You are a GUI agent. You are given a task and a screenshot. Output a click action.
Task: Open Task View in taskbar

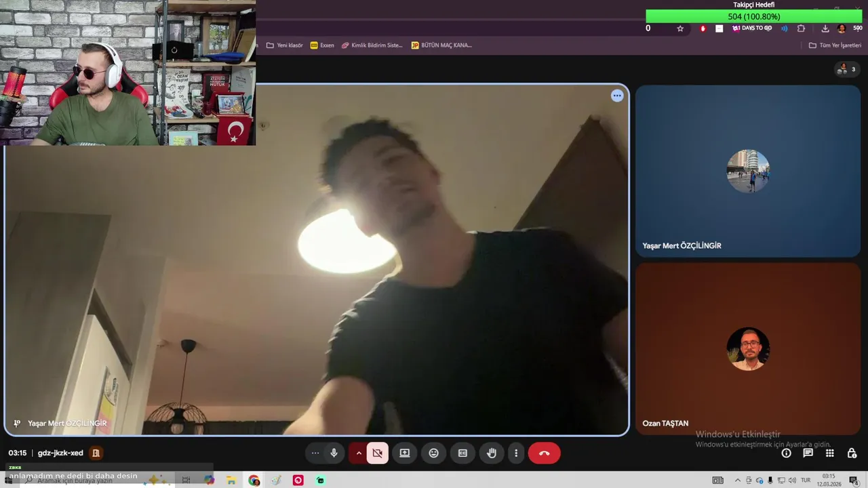[186, 481]
